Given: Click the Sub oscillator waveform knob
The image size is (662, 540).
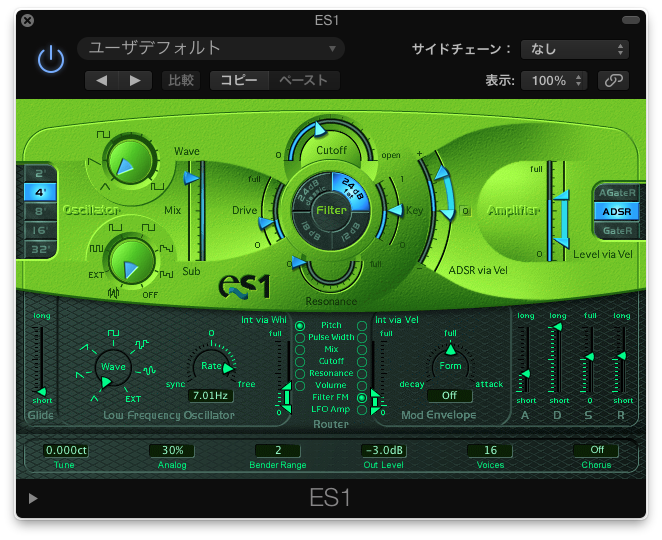Looking at the screenshot, I should click(x=131, y=263).
